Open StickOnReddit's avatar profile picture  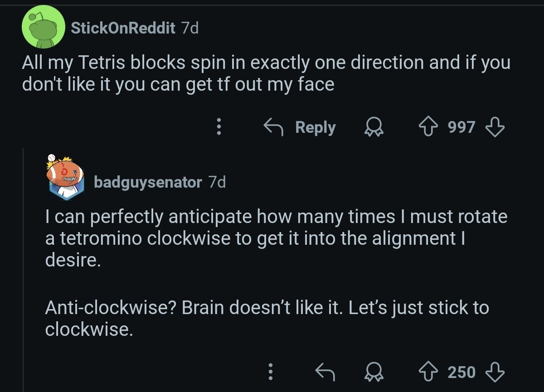click(x=42, y=28)
